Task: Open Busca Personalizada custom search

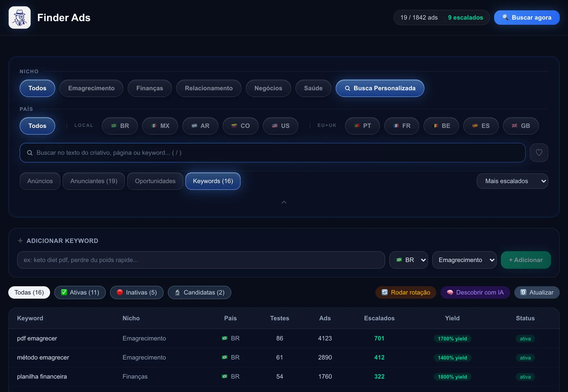Action: tap(380, 88)
